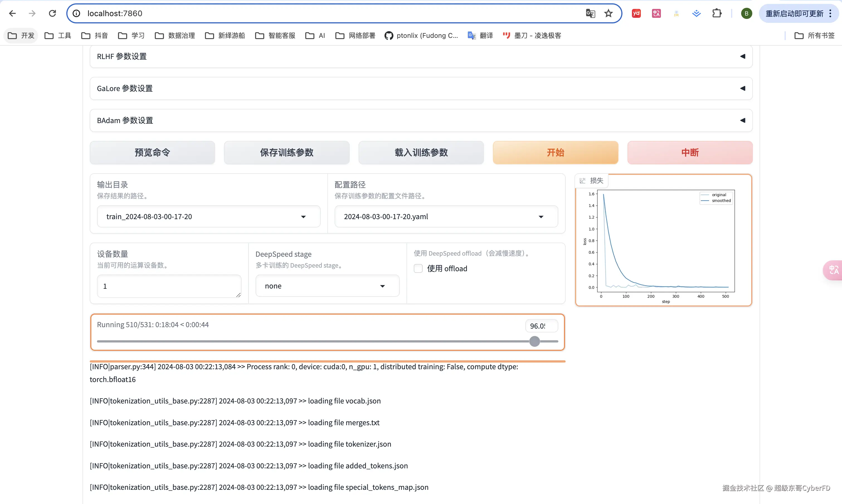842x504 pixels.
Task: Open the 输出目录 dropdown
Action: 208,217
